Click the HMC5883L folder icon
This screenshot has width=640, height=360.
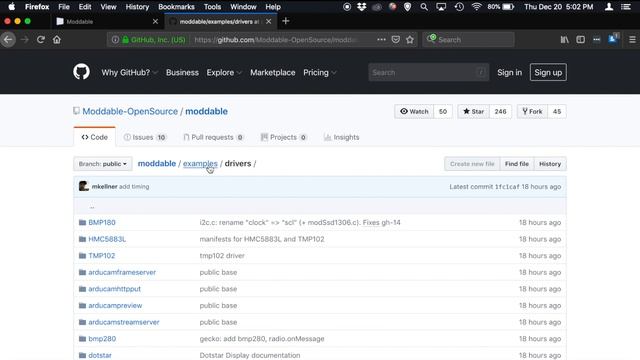[82, 239]
